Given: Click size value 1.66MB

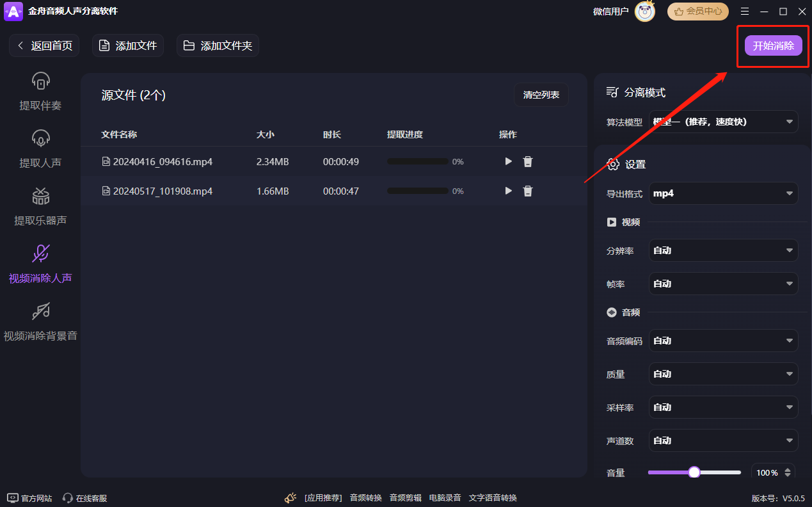Looking at the screenshot, I should pyautogui.click(x=273, y=191).
